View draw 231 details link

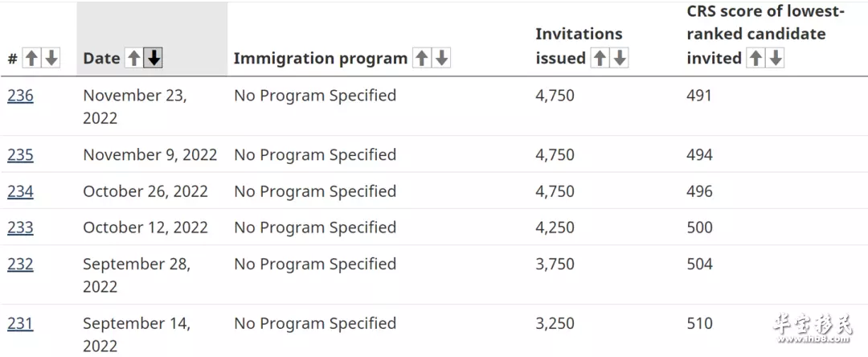coord(20,323)
